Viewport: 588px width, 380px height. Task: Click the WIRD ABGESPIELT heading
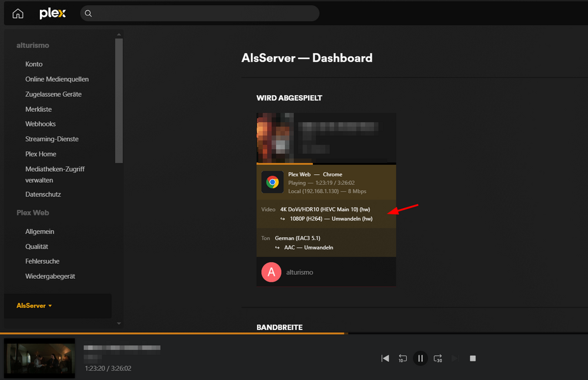pos(289,98)
